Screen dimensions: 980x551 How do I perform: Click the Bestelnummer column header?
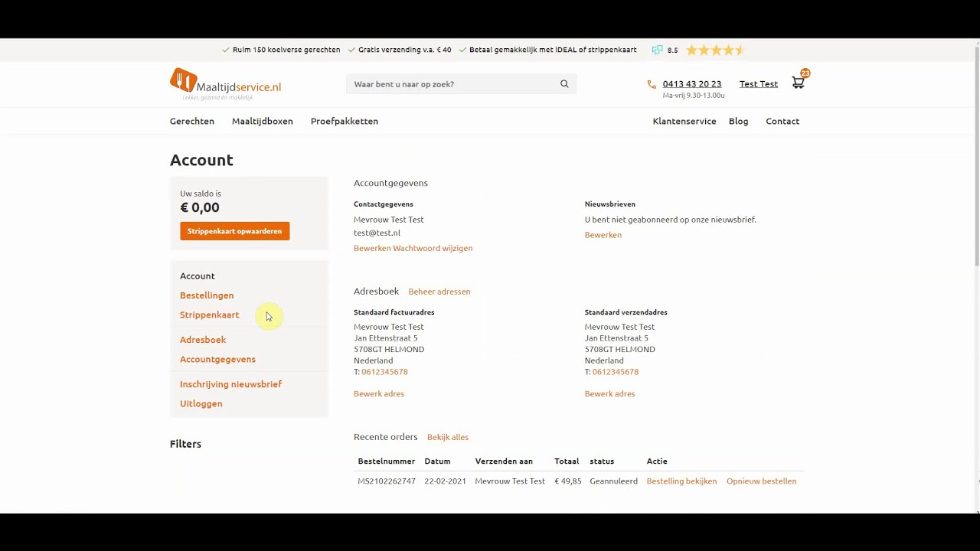387,461
